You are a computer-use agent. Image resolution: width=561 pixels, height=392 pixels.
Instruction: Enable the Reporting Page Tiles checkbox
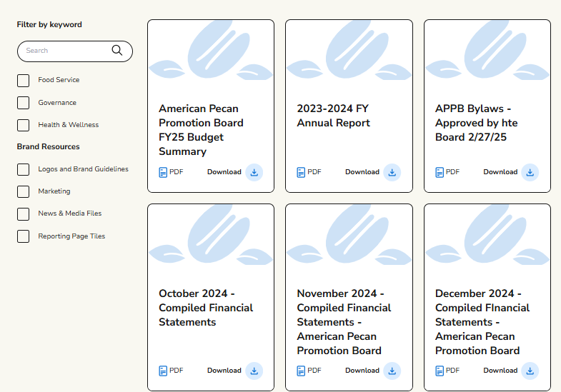click(x=24, y=236)
